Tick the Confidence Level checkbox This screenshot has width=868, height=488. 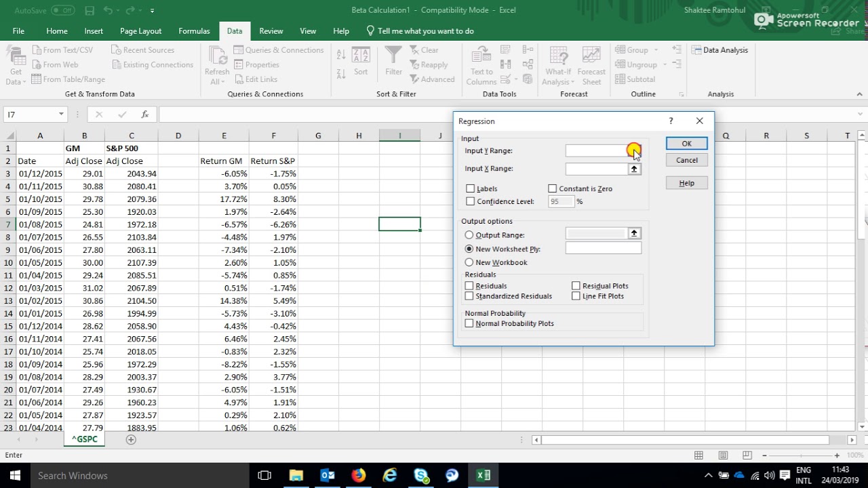tap(471, 201)
